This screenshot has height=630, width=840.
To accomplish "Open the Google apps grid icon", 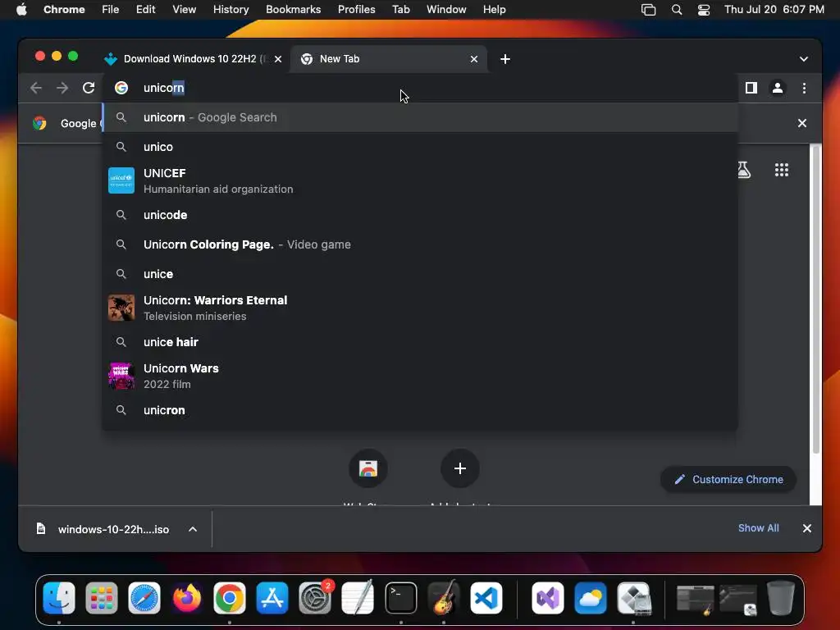I will [x=782, y=170].
